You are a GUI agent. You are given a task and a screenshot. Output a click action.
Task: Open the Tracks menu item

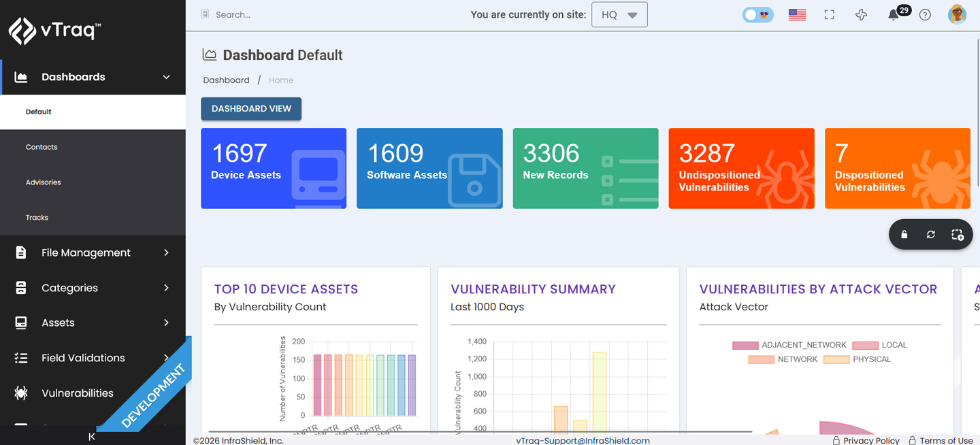[x=93, y=218]
